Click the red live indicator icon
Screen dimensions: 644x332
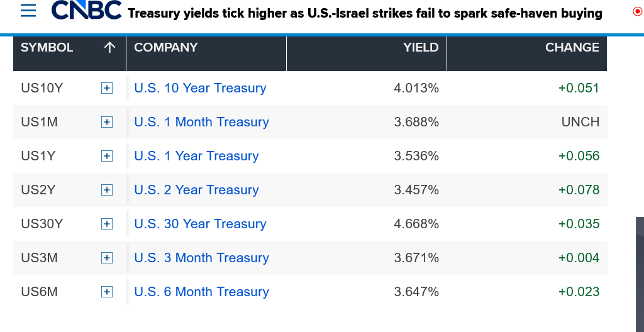pyautogui.click(x=637, y=12)
